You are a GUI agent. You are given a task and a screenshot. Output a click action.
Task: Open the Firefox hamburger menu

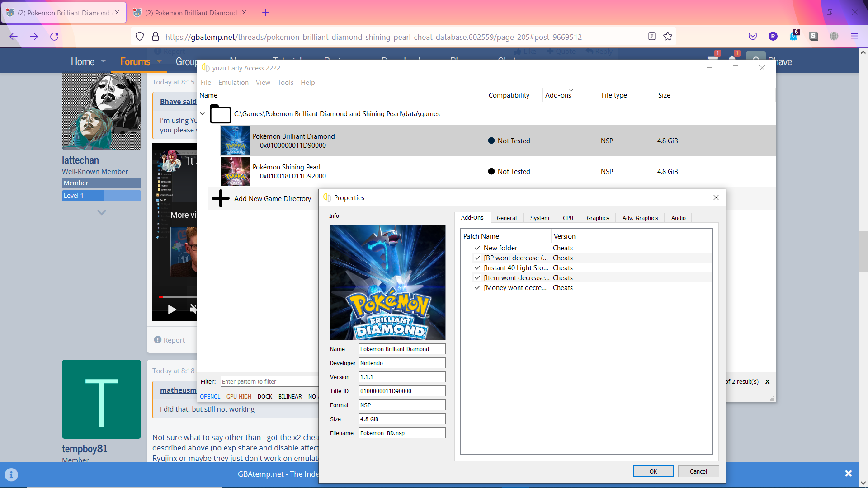tap(854, 37)
